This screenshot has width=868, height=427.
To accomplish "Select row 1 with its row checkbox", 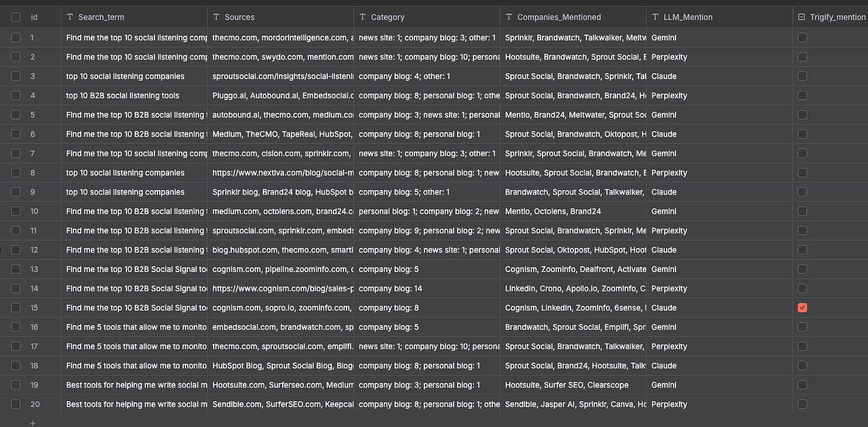I will (15, 38).
